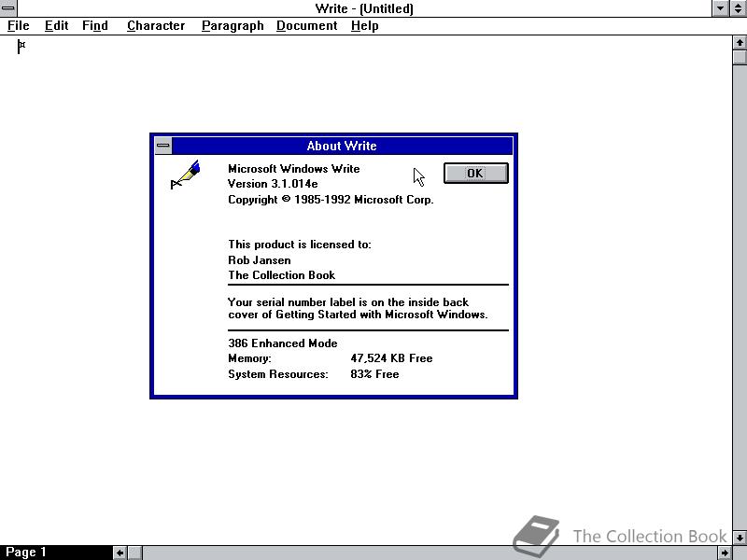Click 'The Collection Book' text in the dialog
747x560 pixels.
click(x=282, y=275)
